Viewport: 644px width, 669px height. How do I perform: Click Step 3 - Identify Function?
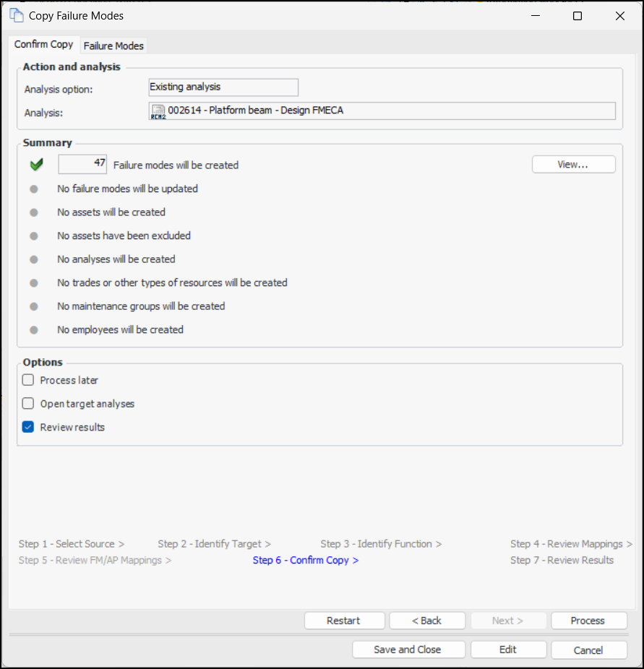point(381,543)
